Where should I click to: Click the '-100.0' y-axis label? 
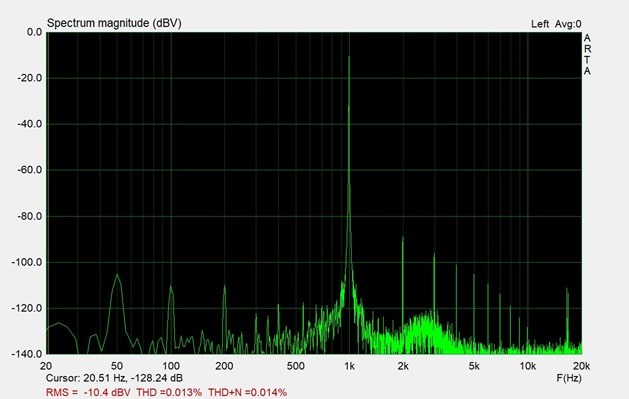[x=26, y=262]
